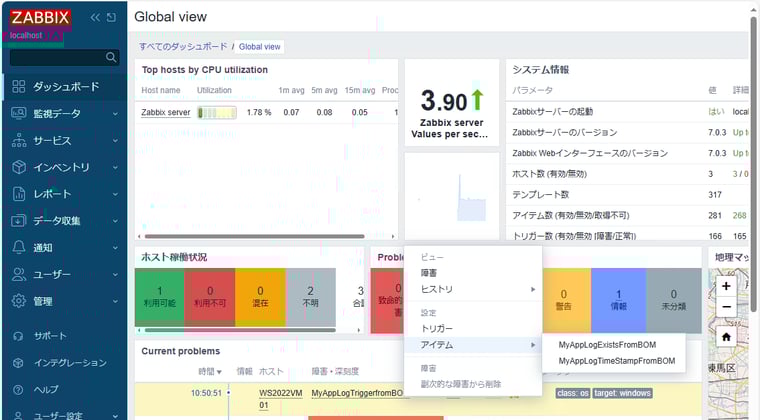The height and width of the screenshot is (420, 760).
Task: Expand the レポート menu chevron
Action: point(115,194)
